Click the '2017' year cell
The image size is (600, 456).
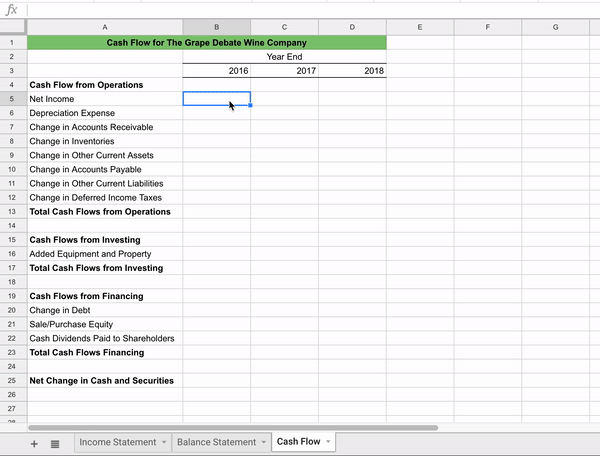(x=284, y=71)
